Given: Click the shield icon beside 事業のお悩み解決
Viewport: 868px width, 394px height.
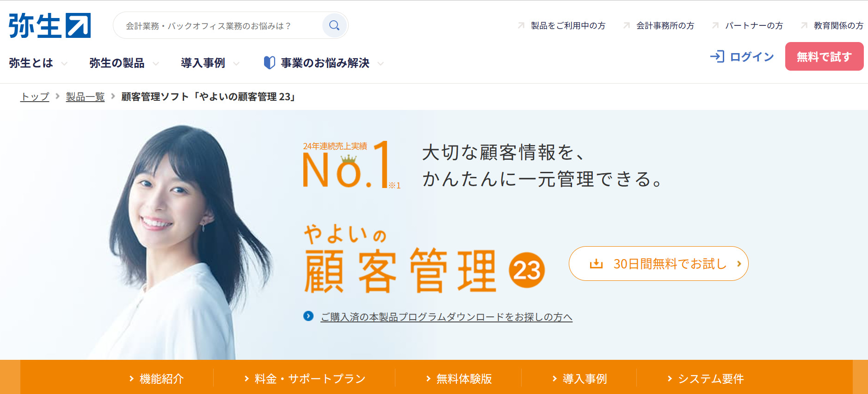Looking at the screenshot, I should pos(269,62).
